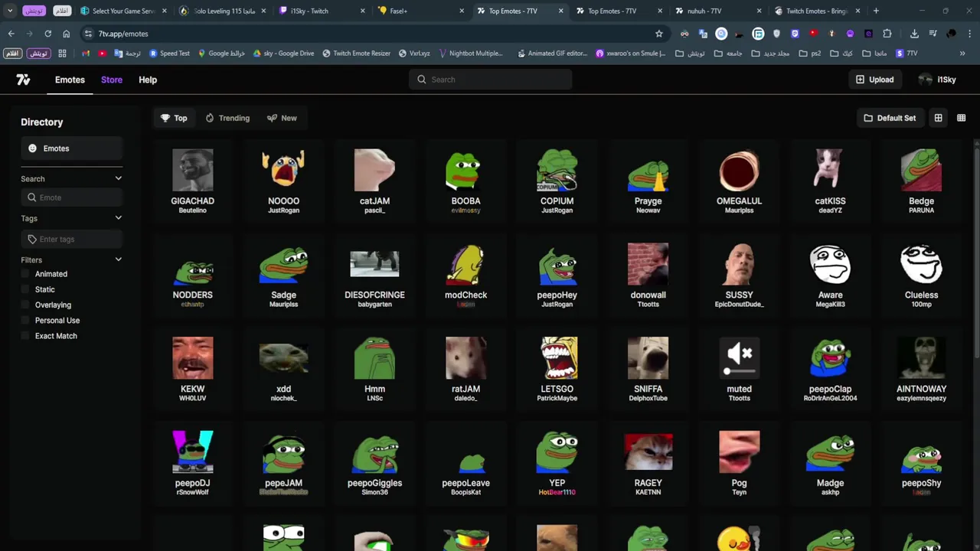Viewport: 980px width, 551px height.
Task: Open the Default Set selector
Action: 890,118
